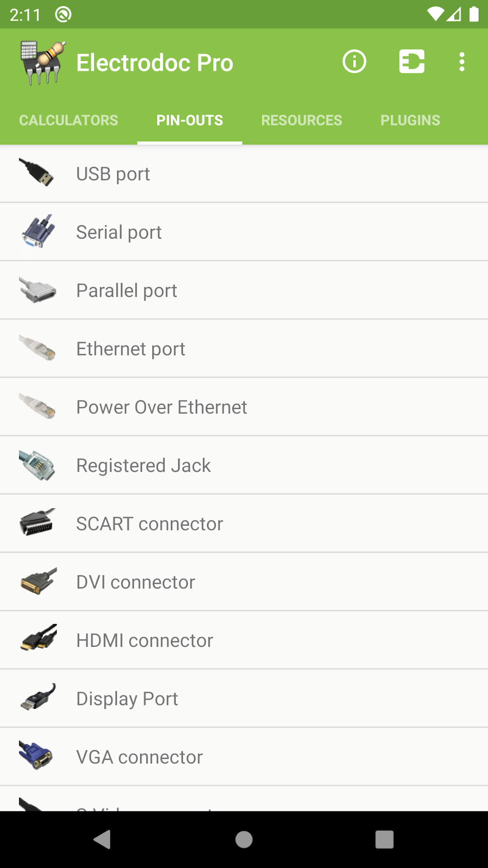Tap the Parallel port connector icon
Screen dimensions: 488x868
37,290
